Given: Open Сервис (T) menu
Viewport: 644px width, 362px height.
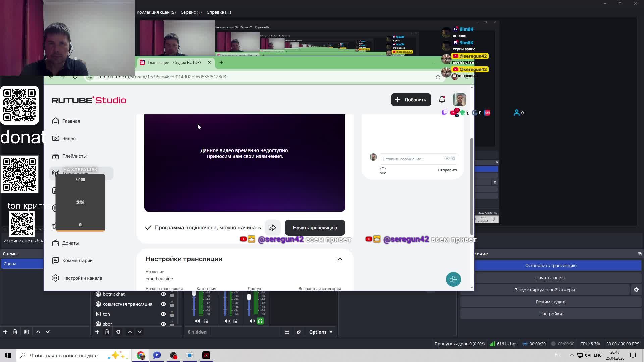Looking at the screenshot, I should [191, 12].
